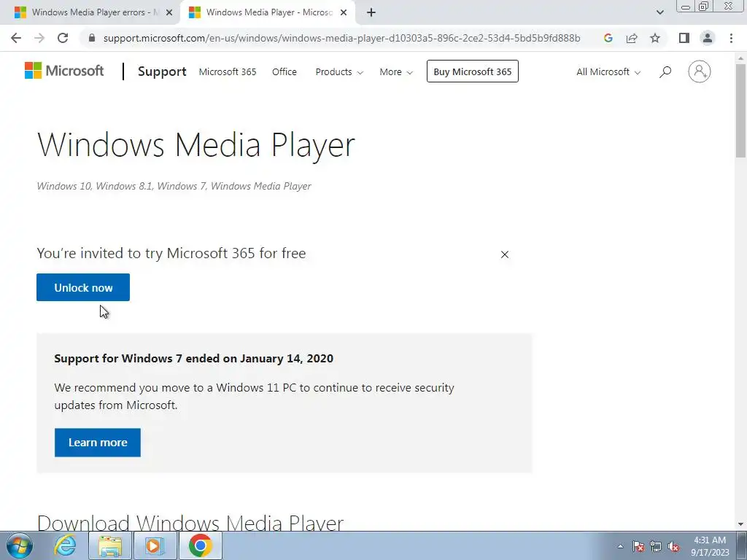Open the site search magnifier
Viewport: 747px width, 560px height.
click(x=665, y=72)
